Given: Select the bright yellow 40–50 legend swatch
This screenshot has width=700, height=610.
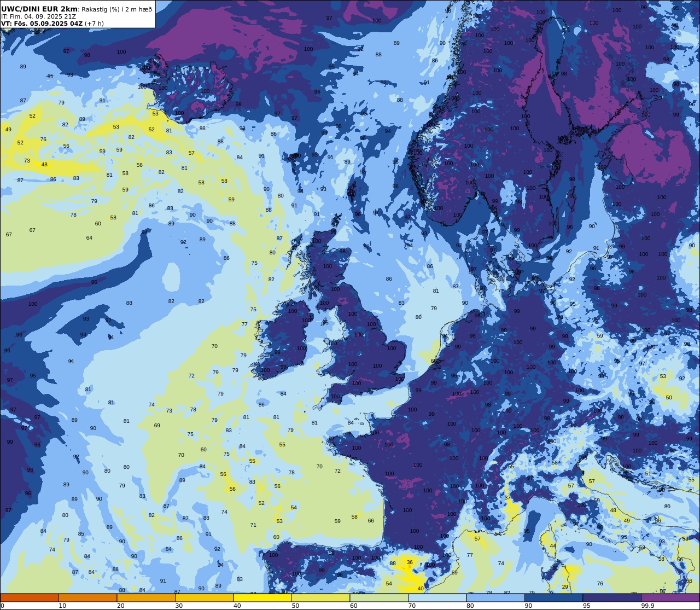Looking at the screenshot, I should 262,597.
